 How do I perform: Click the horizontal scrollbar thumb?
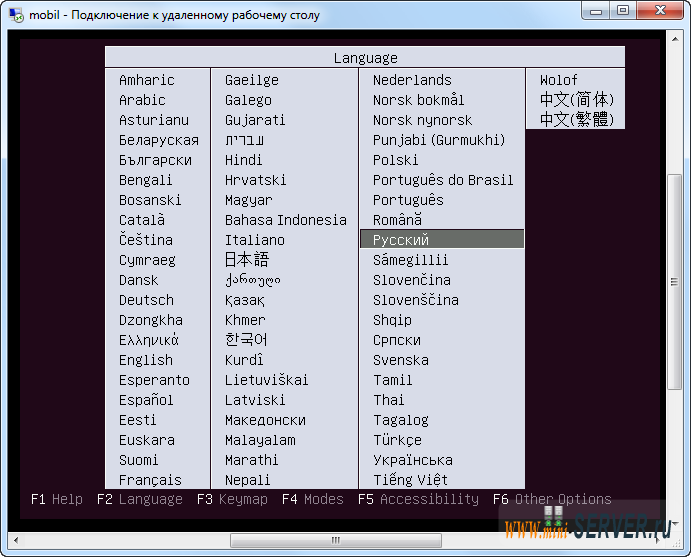(x=336, y=540)
